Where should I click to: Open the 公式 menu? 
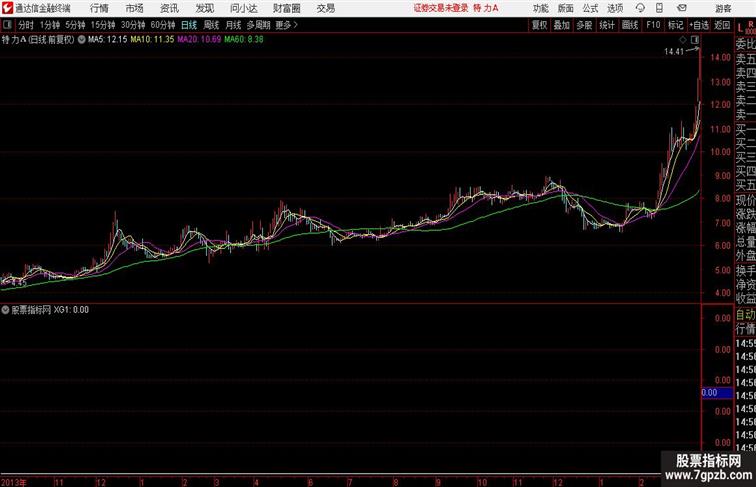(x=590, y=8)
